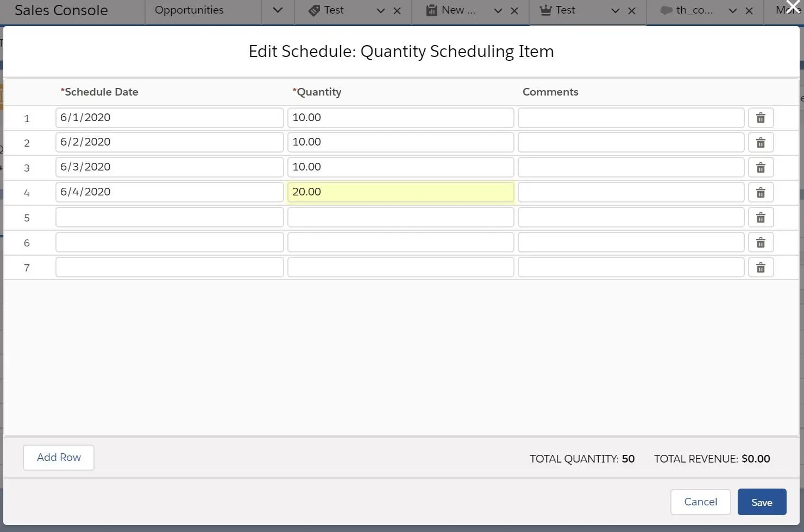Edit Quantity field in row 1
This screenshot has width=804, height=532.
(x=401, y=118)
